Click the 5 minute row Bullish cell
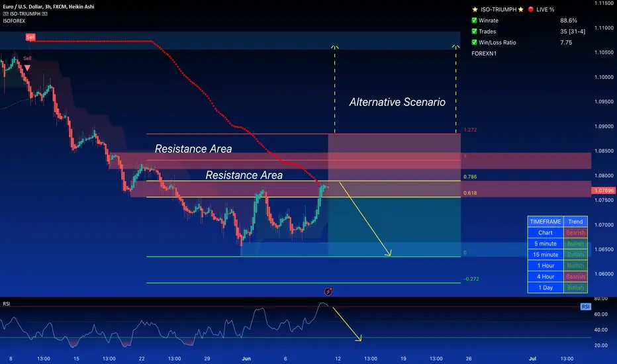 [575, 244]
